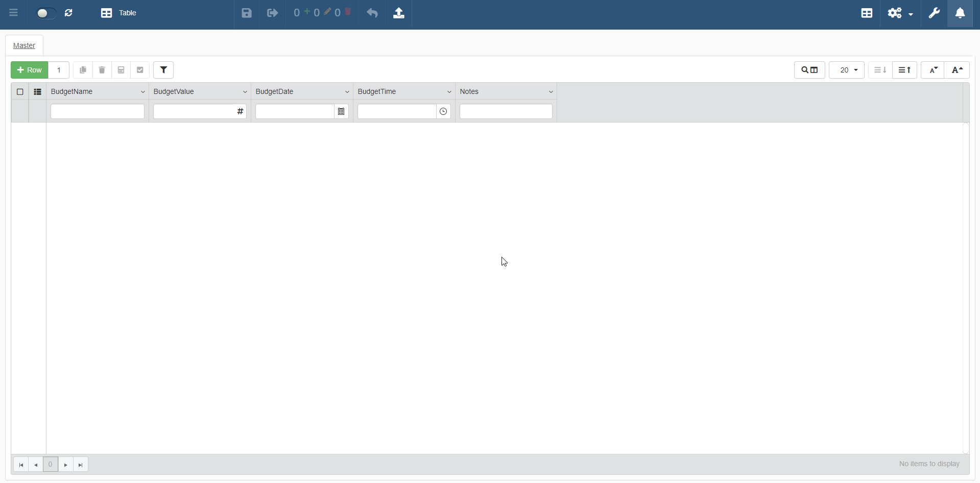Open the BudgetTime clock picker
The width and height of the screenshot is (980, 483).
443,111
